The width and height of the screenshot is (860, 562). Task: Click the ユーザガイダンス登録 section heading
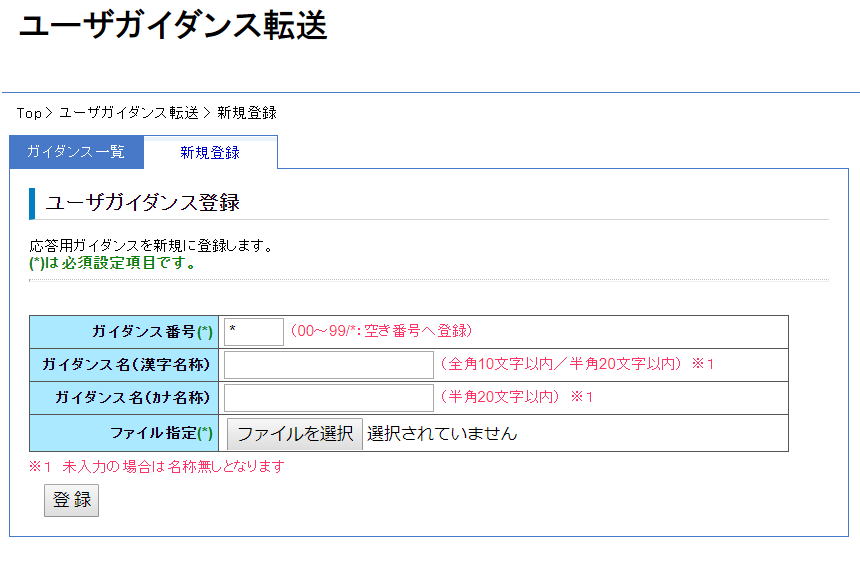[x=143, y=203]
